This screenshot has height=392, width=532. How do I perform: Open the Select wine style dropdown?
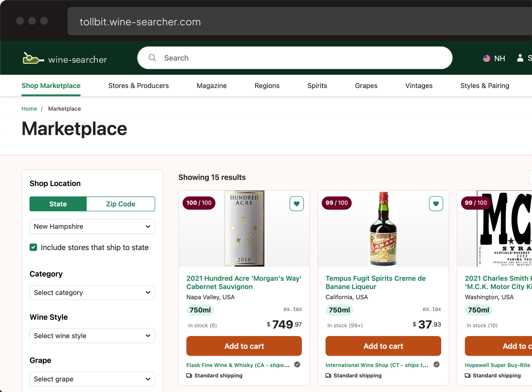[x=92, y=336]
